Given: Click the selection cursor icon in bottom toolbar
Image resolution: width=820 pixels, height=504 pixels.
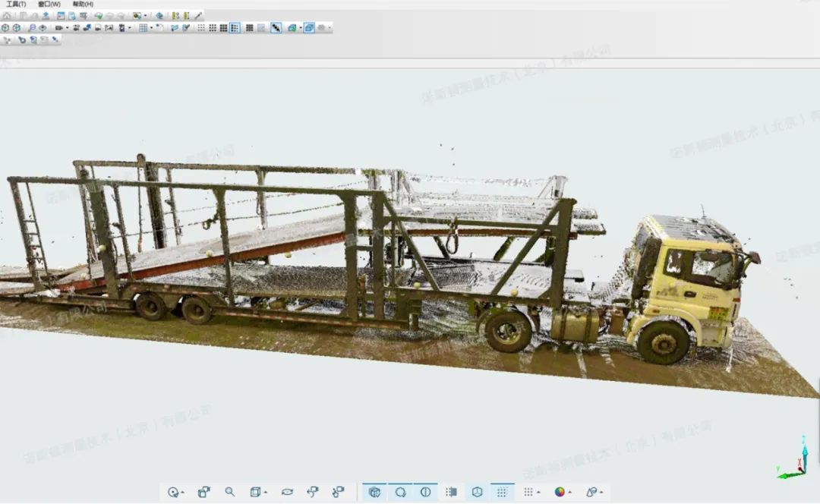Looking at the screenshot, I should [173, 492].
